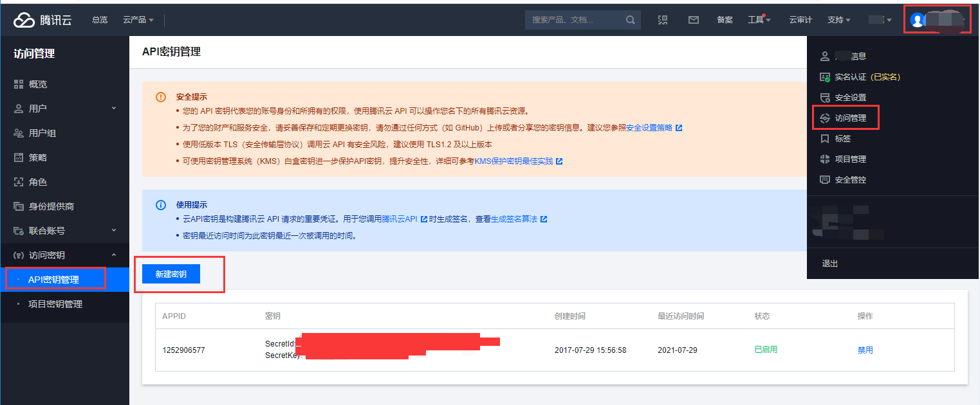Select API密钥管理 in sidebar

64,280
